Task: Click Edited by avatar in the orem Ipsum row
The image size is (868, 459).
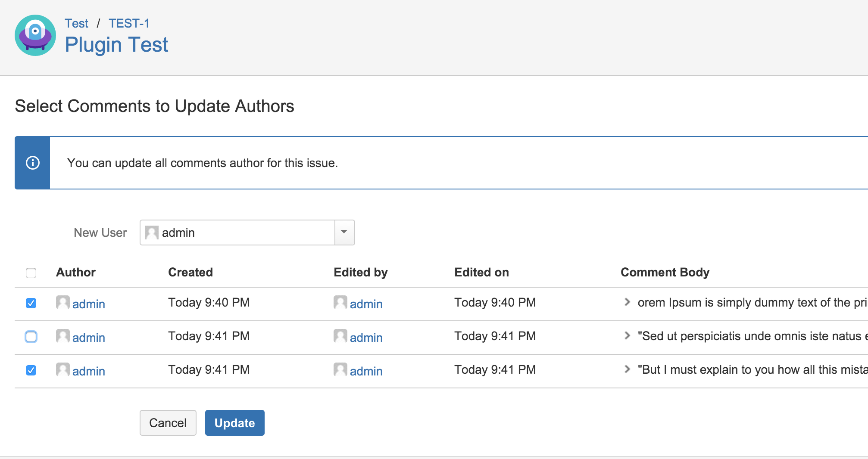Action: pyautogui.click(x=340, y=302)
